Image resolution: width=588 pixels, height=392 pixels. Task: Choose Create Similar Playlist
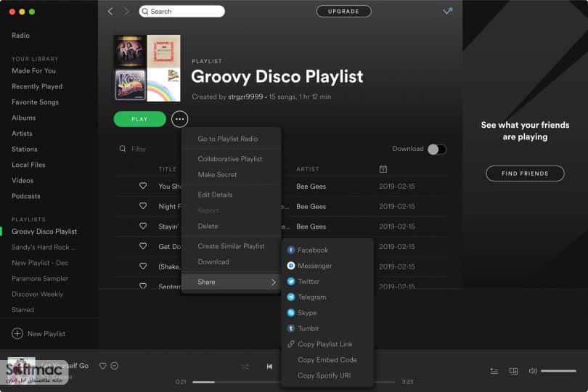tap(231, 246)
